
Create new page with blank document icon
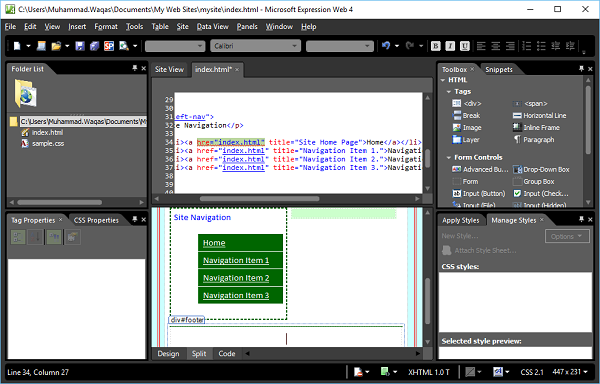click(17, 46)
